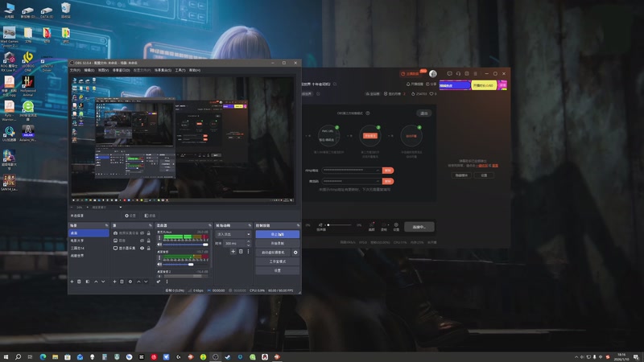The width and height of the screenshot is (644, 362).
Task: Open settings gear icon next to 连接中 button
Action: [x=396, y=227]
